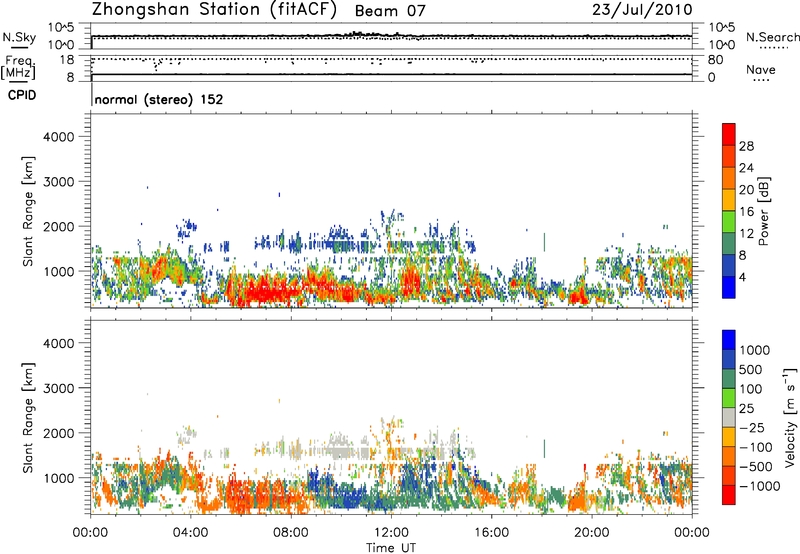The image size is (800, 554).
Task: Click the 'N.Sky' legend label
Action: click(x=19, y=37)
